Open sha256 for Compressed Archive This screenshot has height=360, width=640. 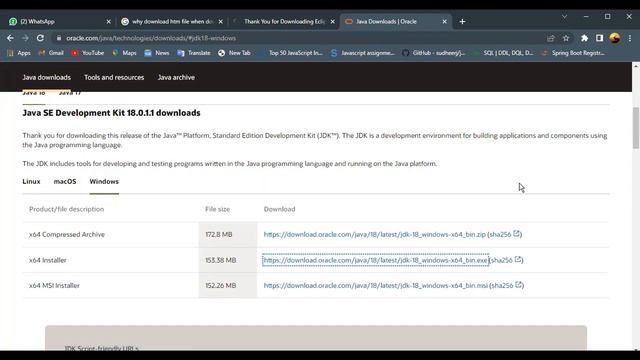point(504,234)
